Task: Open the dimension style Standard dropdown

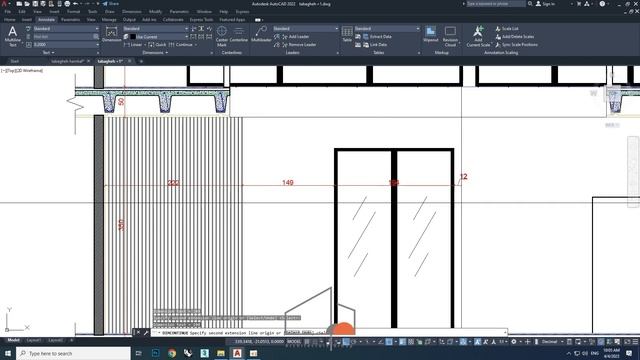Action: 156,29
